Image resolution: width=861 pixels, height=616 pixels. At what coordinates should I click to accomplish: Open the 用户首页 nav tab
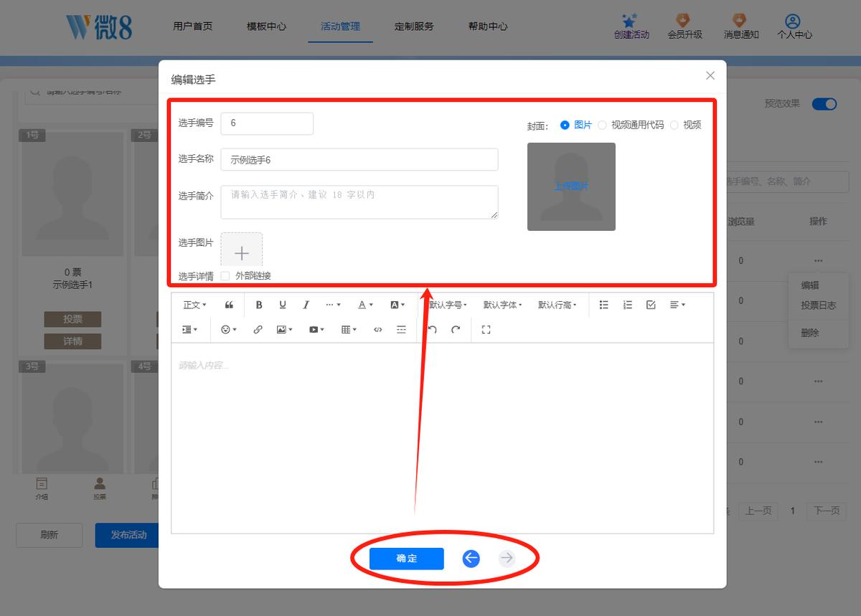192,27
